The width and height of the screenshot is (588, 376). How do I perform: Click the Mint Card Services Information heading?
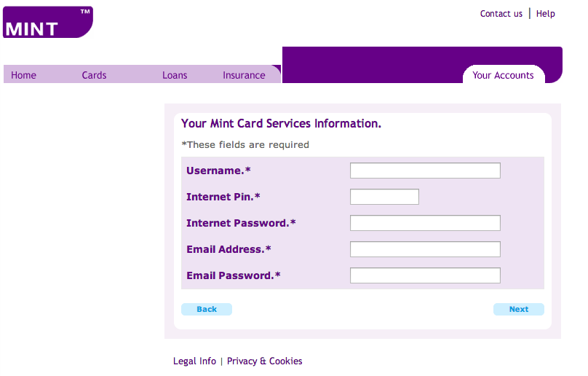click(x=281, y=124)
